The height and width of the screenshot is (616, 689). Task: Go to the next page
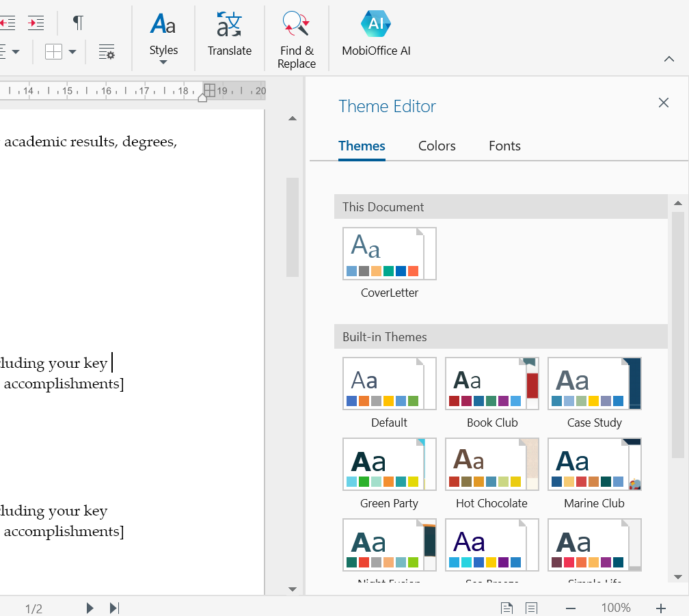click(90, 608)
